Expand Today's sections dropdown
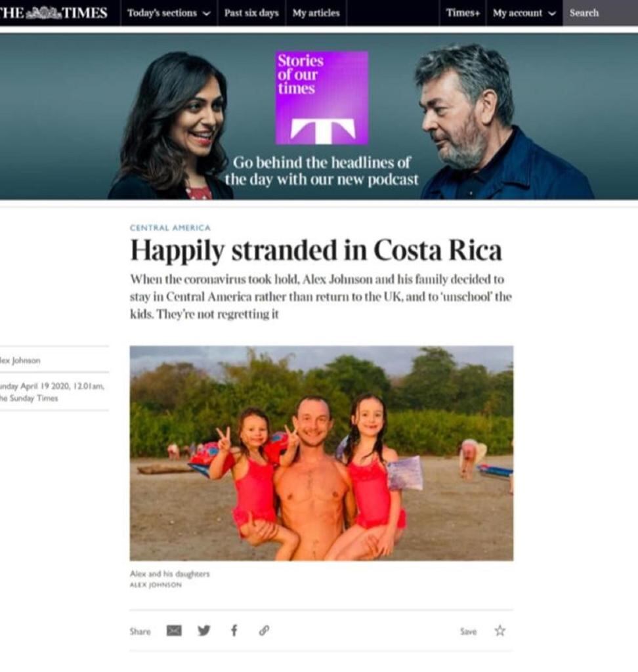638x672 pixels. pyautogui.click(x=169, y=13)
